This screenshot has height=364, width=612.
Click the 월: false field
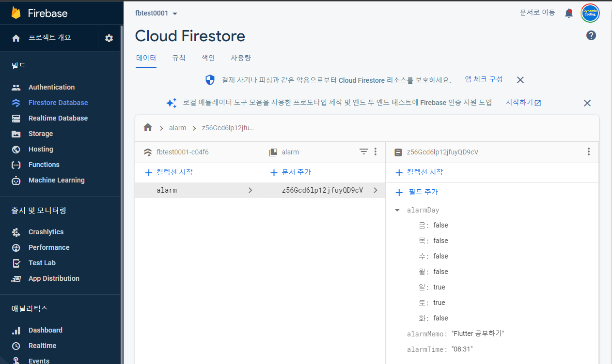tap(433, 272)
